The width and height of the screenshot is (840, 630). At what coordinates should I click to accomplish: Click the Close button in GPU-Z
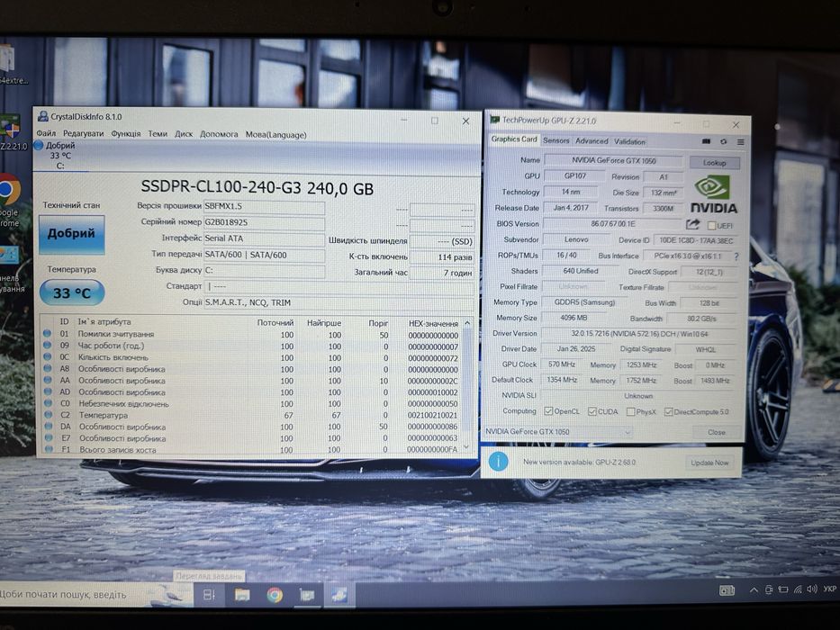click(717, 432)
